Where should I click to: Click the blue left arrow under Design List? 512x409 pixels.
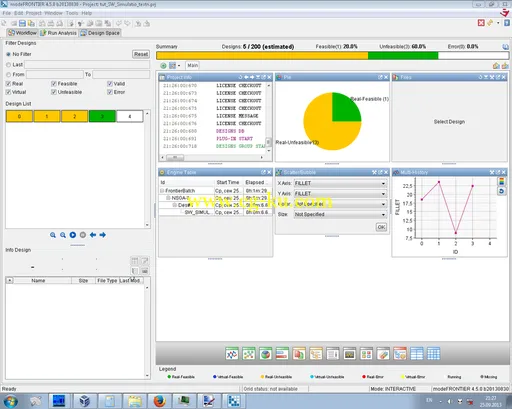click(x=93, y=235)
